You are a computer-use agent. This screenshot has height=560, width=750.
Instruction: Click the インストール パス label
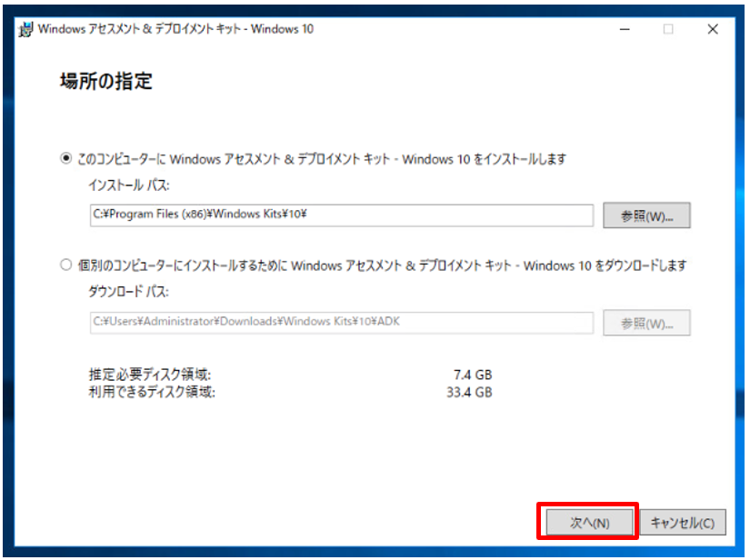pos(129,185)
